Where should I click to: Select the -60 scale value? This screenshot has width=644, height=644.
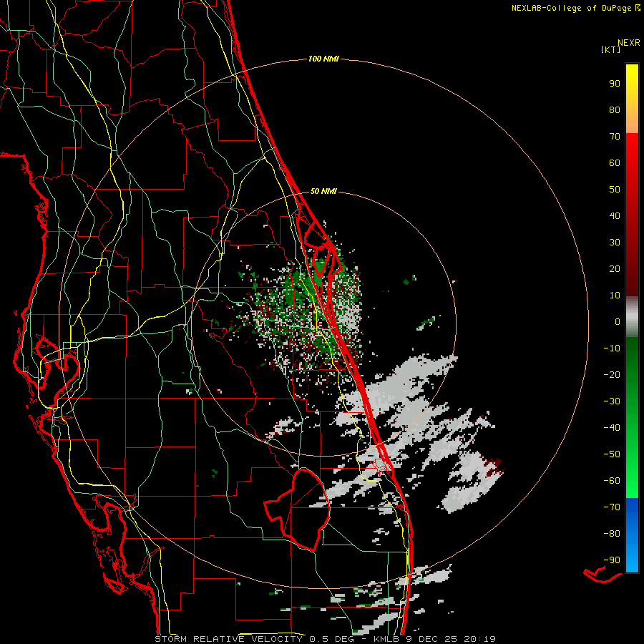click(x=612, y=481)
